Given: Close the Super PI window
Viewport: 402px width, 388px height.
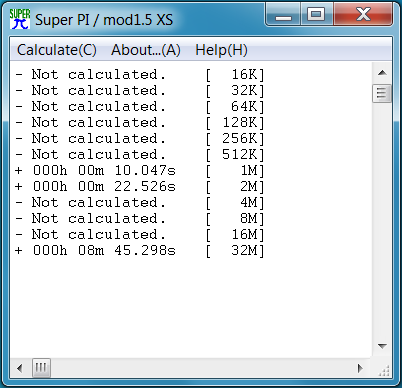Looking at the screenshot, I should [363, 15].
